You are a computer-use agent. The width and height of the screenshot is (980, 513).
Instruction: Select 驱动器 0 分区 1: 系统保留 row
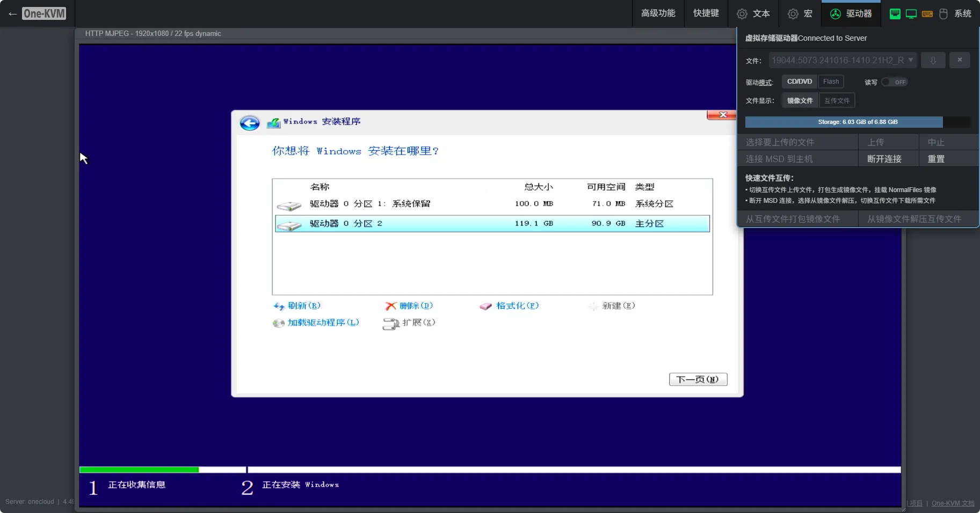pos(492,204)
